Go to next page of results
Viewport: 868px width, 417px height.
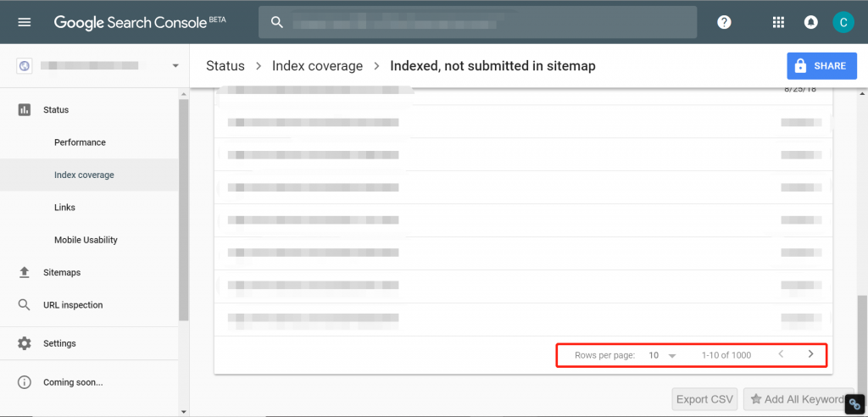click(810, 354)
